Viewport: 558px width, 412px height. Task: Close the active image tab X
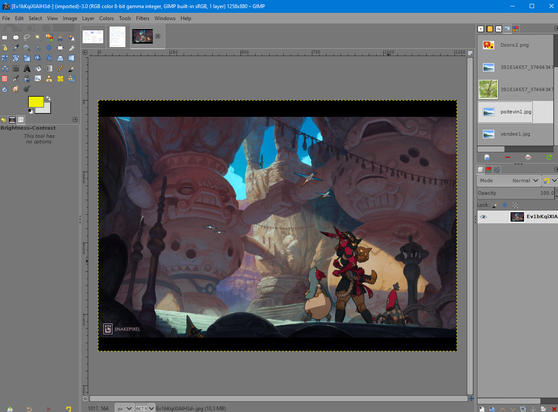tap(158, 36)
